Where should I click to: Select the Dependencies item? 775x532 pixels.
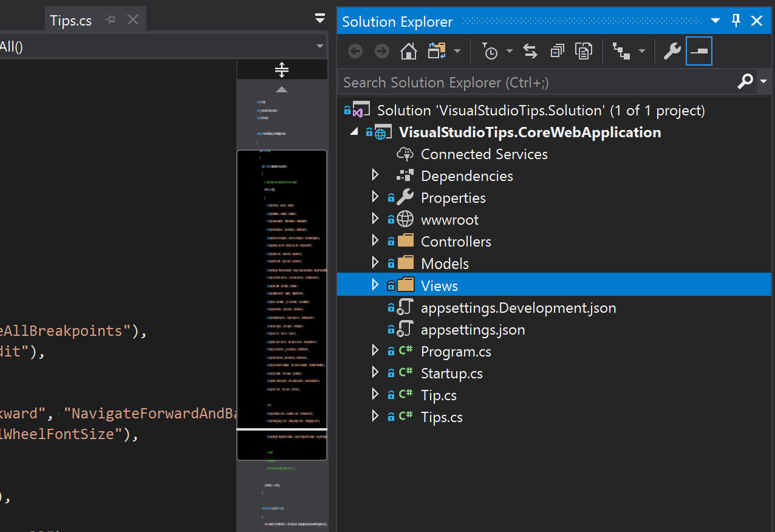[x=467, y=176]
